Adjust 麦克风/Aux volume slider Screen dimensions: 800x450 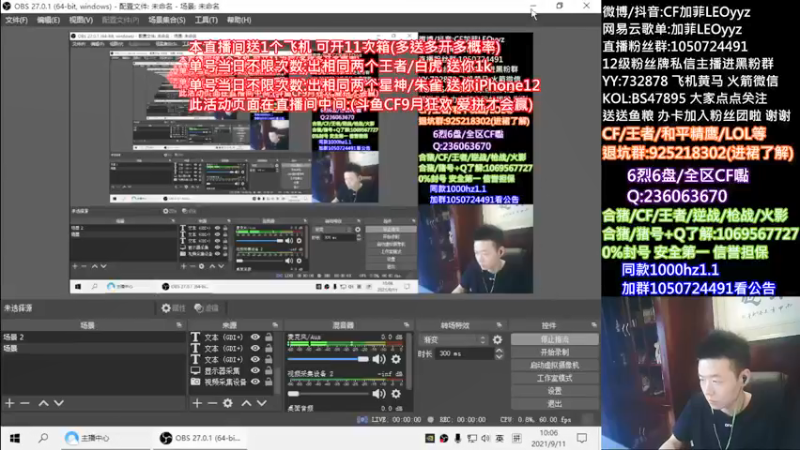(328, 359)
